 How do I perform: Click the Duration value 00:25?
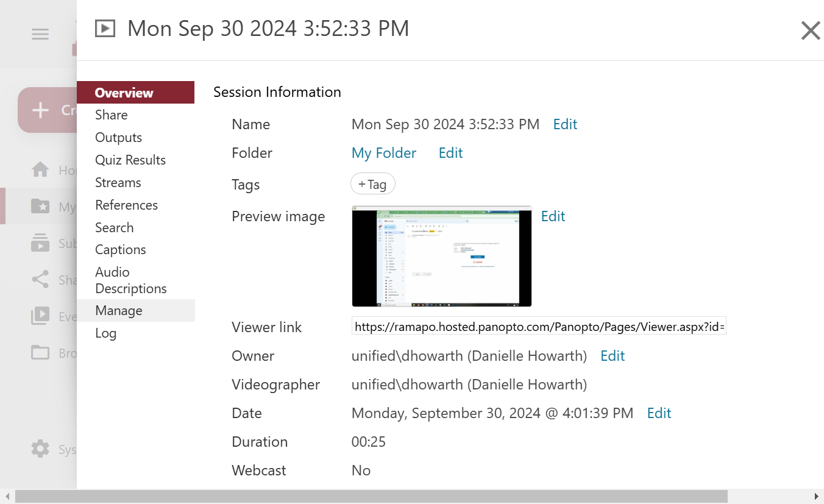click(x=369, y=442)
